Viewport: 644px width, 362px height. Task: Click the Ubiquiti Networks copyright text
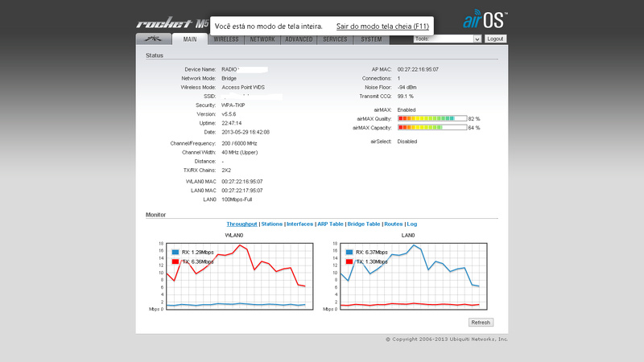pyautogui.click(x=447, y=339)
